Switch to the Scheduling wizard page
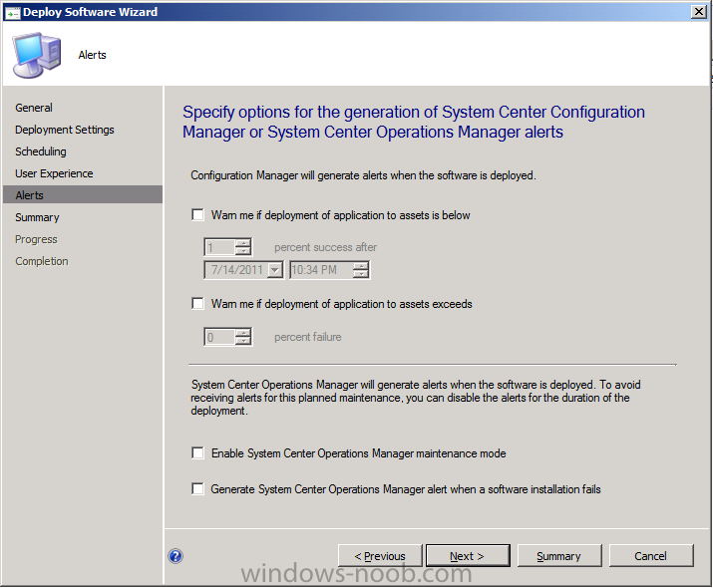Screen dimensions: 713x588 [x=41, y=151]
